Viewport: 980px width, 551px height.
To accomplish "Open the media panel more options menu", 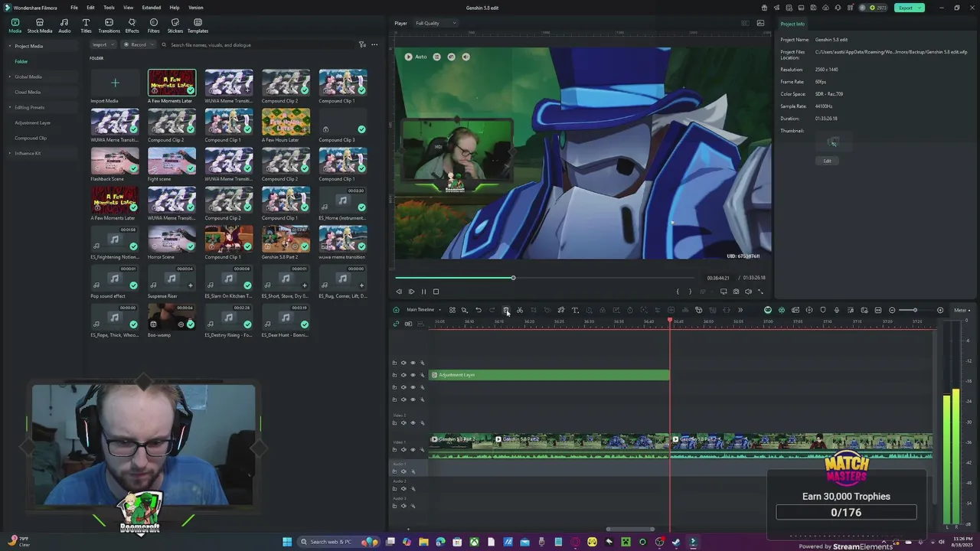I will 374,44.
